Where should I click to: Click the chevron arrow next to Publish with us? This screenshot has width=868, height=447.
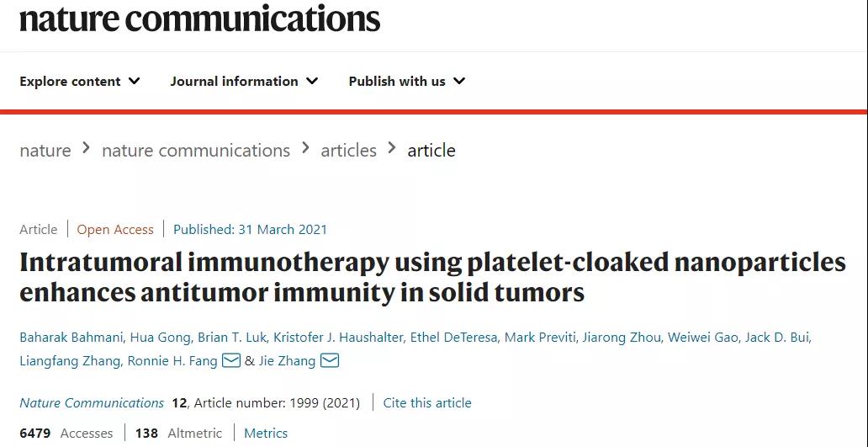[x=459, y=82]
